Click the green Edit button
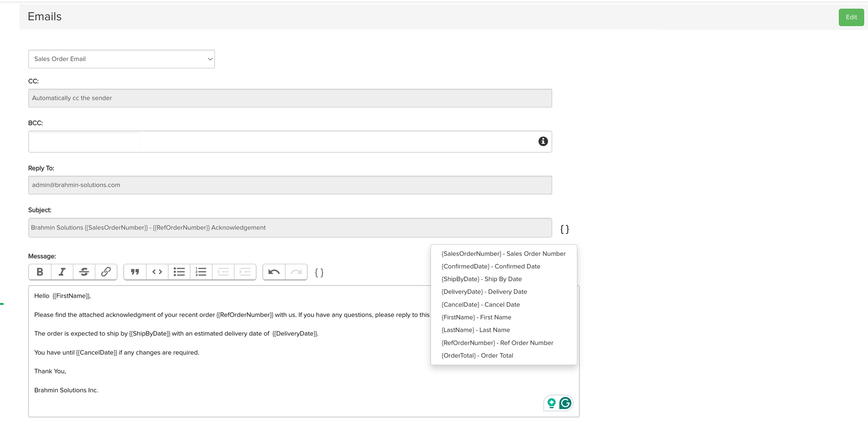 851,17
